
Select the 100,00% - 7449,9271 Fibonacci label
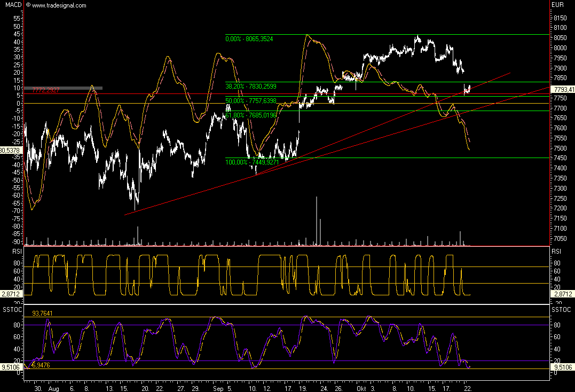pyautogui.click(x=254, y=161)
